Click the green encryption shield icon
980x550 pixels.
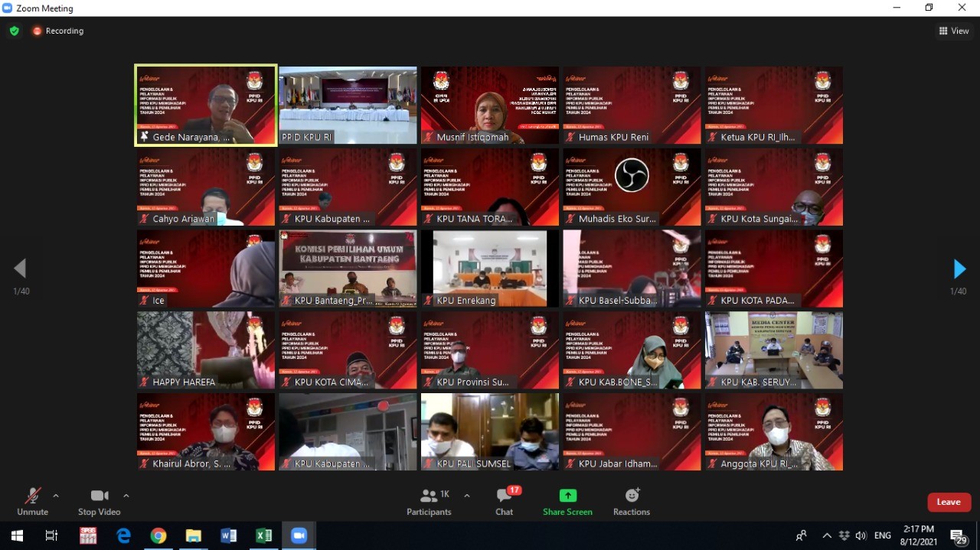pyautogui.click(x=14, y=31)
